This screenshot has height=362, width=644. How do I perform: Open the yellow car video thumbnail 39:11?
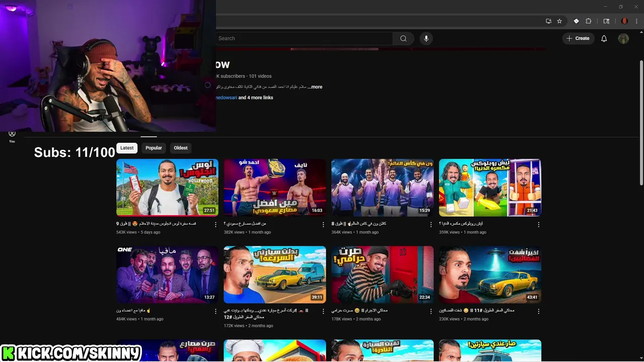(x=275, y=275)
